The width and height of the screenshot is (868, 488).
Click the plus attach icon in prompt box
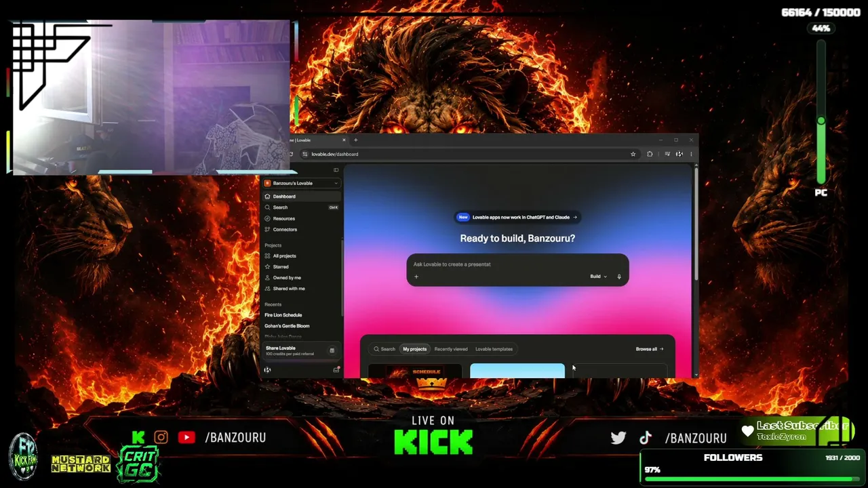[416, 277]
